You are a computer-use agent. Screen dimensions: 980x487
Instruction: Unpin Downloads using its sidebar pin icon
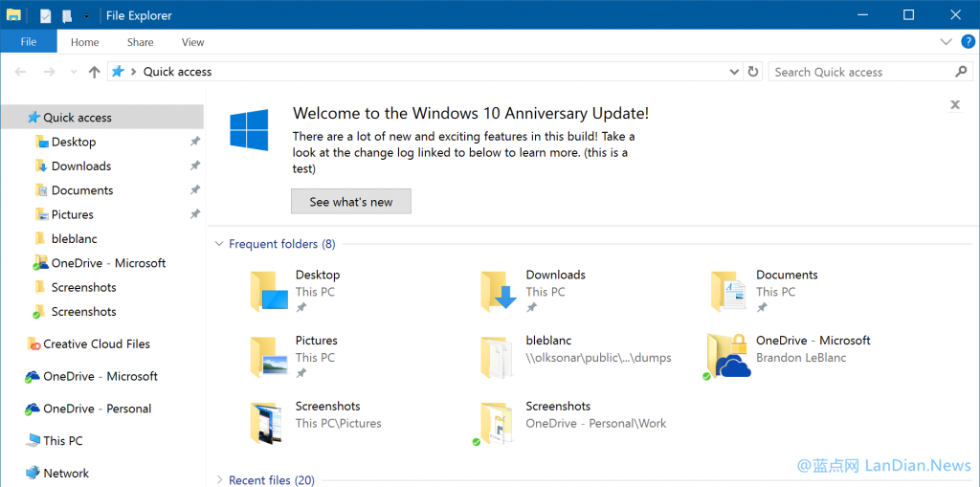pyautogui.click(x=195, y=166)
